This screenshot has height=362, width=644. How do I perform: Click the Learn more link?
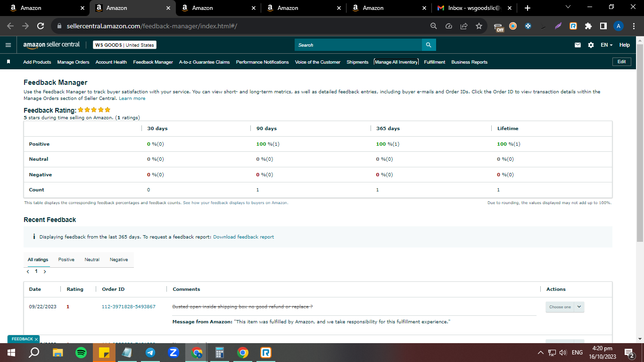[132, 99]
